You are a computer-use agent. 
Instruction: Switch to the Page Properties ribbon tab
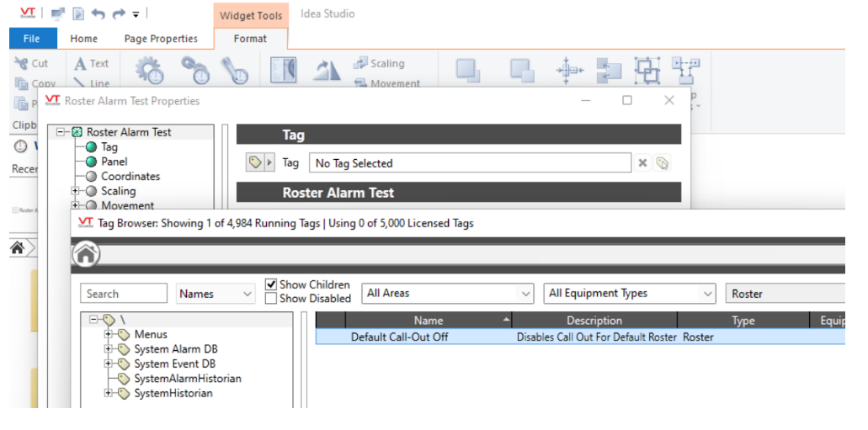161,39
